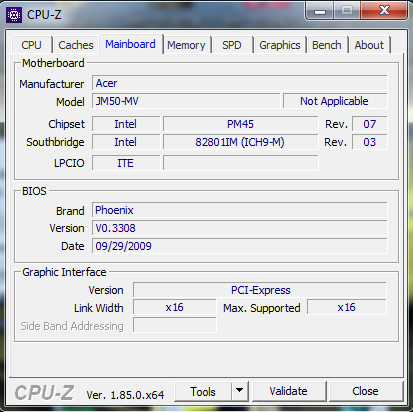The width and height of the screenshot is (413, 412).
Task: Select the Mainboard tab
Action: pyautogui.click(x=130, y=44)
